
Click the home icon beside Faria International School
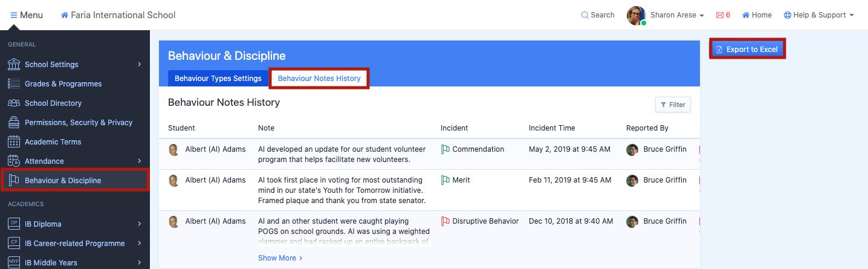click(65, 15)
